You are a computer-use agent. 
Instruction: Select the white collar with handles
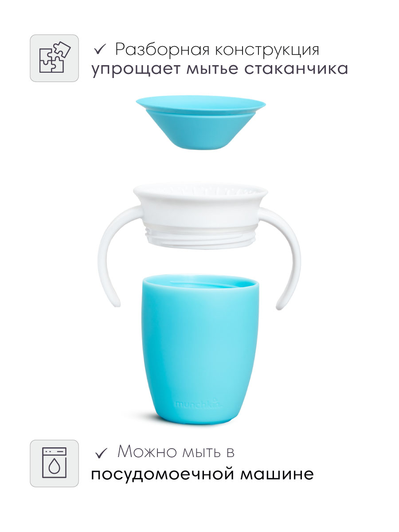click(200, 243)
